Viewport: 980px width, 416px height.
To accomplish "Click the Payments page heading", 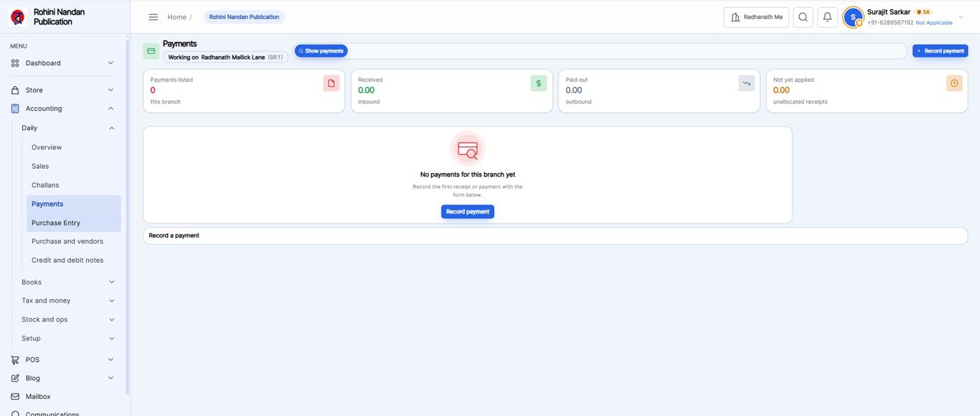I will [x=180, y=44].
